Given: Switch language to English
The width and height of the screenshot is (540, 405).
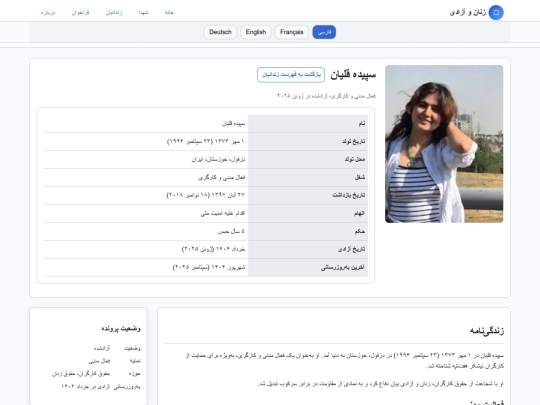Looking at the screenshot, I should point(256,32).
